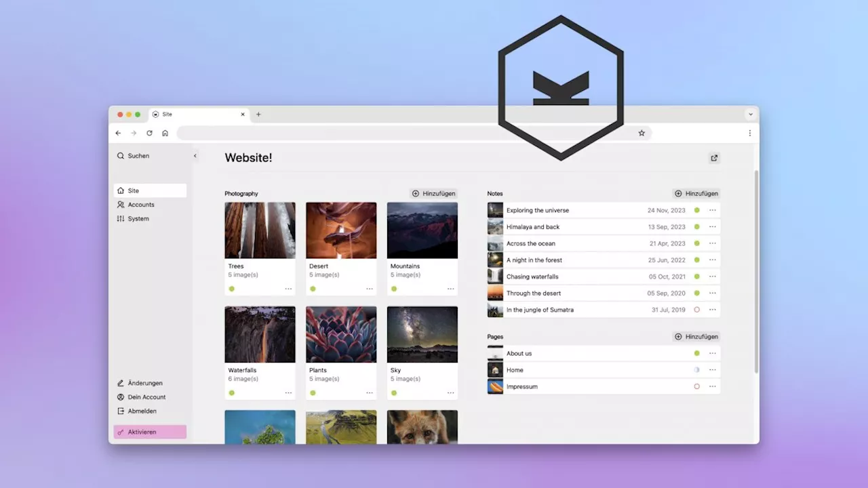The image size is (868, 488).
Task: Open the note Across the ocean
Action: (604, 243)
